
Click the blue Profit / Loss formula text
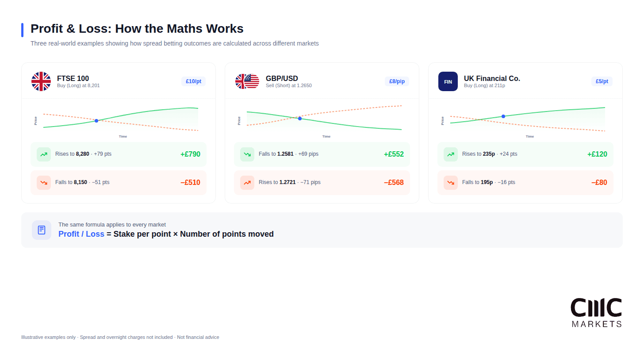[81, 234]
